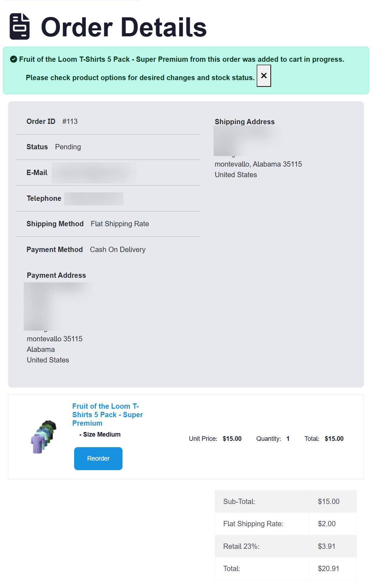Viewport: 377px width, 588px height.
Task: Click the Flat Shipping Rate method value
Action: pos(120,224)
